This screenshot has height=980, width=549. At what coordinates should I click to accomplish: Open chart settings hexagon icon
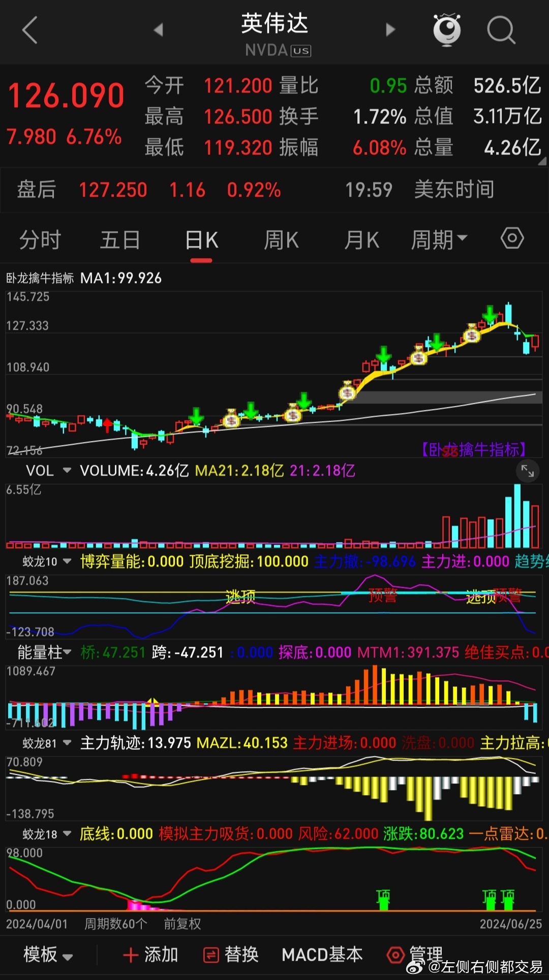point(512,238)
